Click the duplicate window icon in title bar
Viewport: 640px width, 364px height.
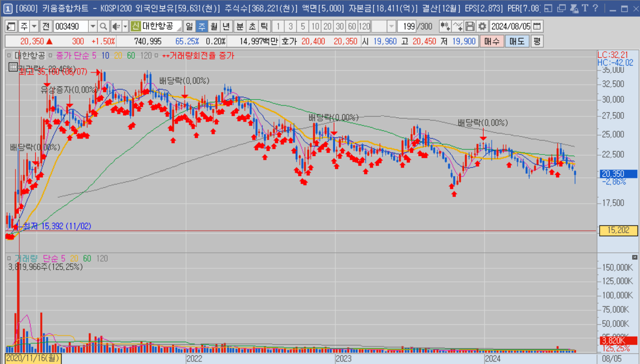[560, 8]
